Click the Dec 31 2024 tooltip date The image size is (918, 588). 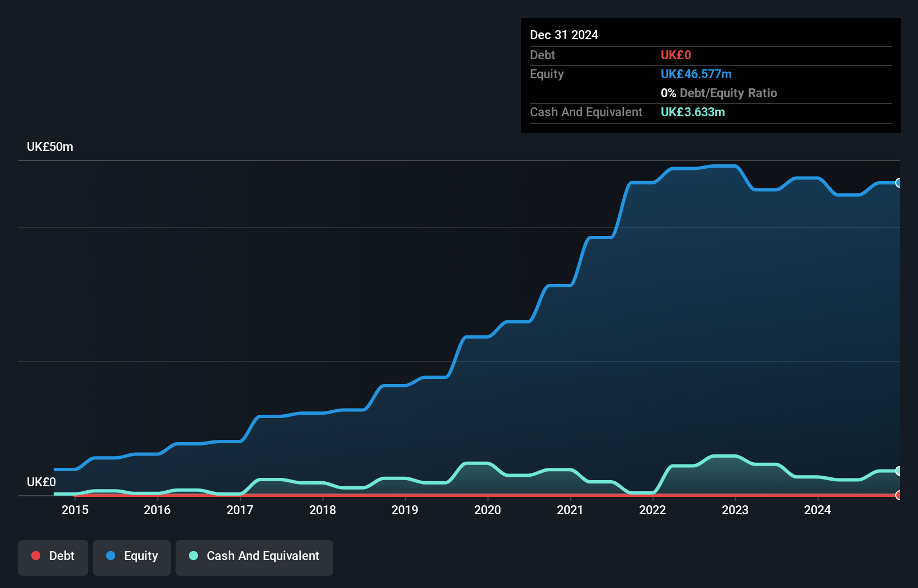564,35
